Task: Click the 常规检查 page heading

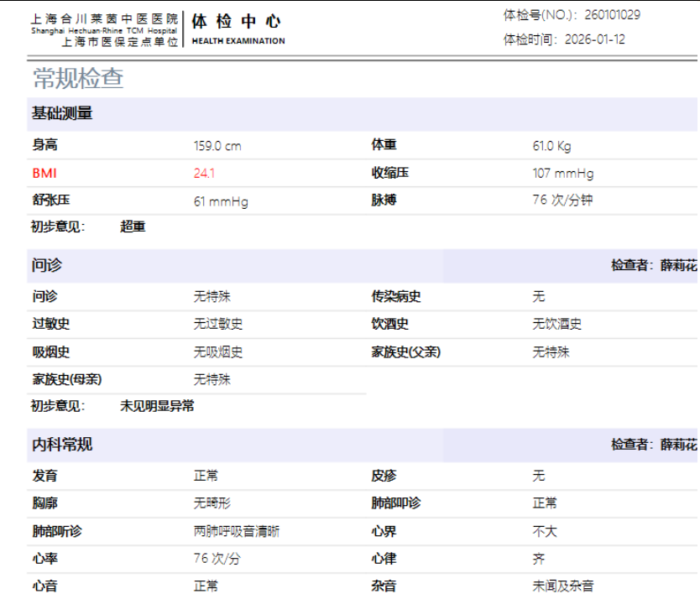Action: pos(78,78)
